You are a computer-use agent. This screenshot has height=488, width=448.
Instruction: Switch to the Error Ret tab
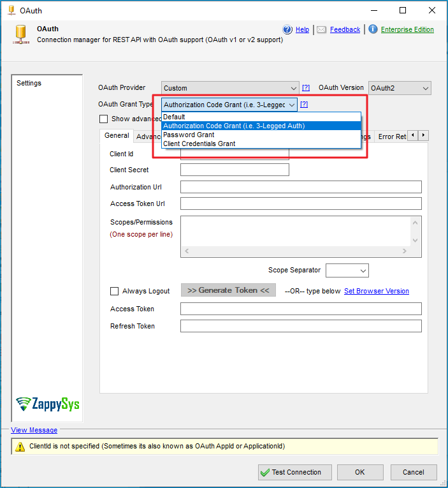click(392, 137)
